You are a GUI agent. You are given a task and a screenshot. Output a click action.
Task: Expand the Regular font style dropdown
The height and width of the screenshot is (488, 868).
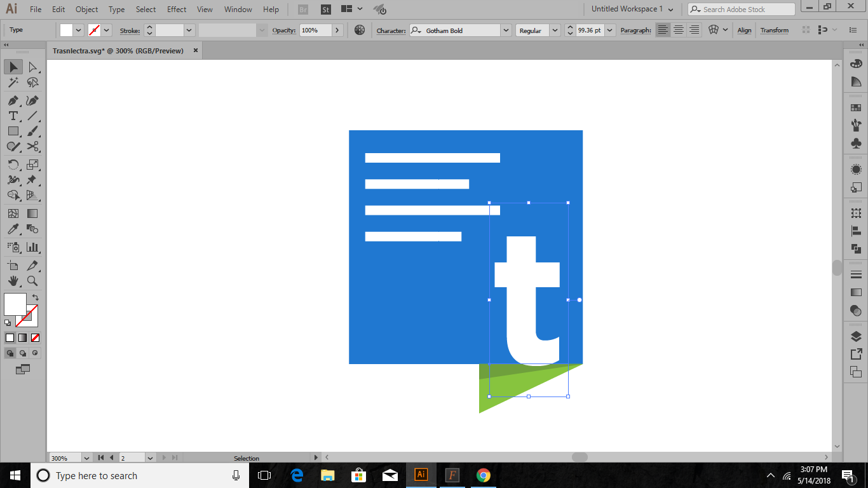pos(555,30)
